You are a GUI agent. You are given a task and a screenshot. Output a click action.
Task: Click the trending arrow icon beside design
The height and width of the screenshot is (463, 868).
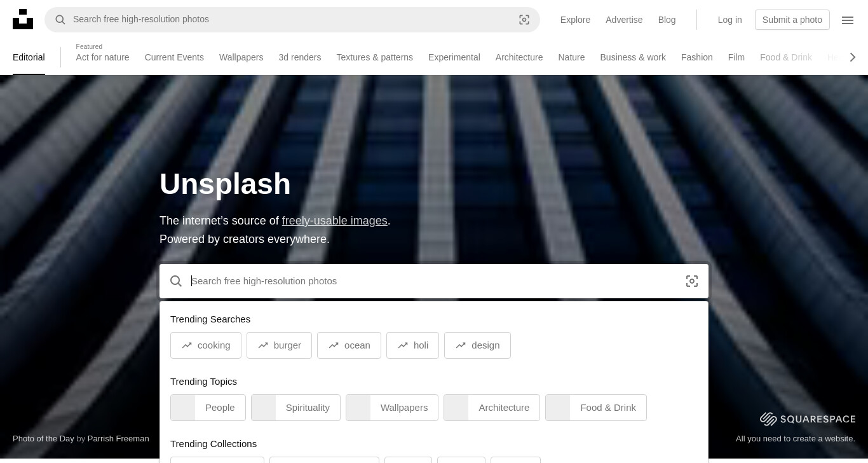point(461,345)
